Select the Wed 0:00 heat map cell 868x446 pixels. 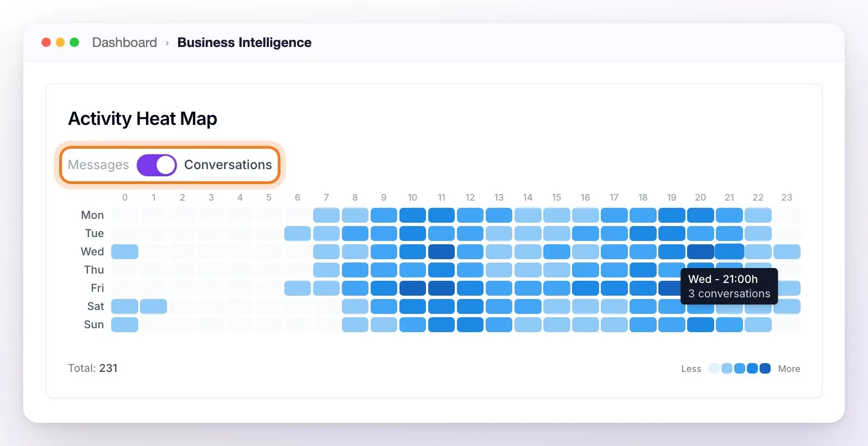125,251
